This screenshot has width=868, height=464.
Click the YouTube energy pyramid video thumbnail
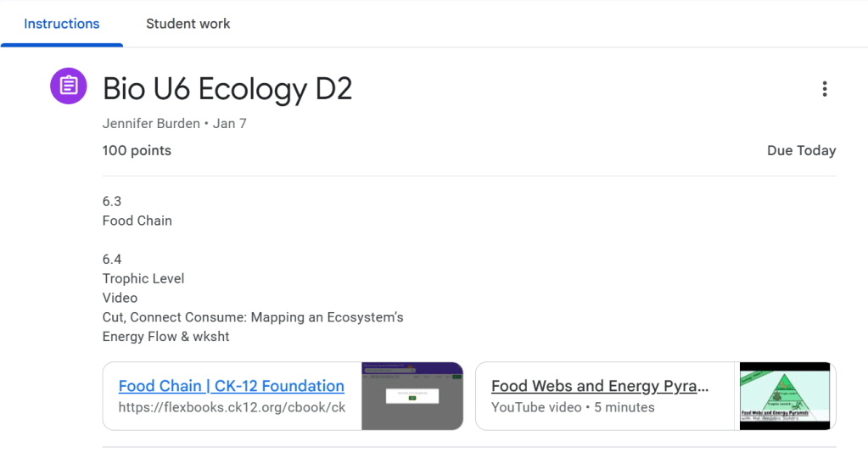tap(784, 396)
